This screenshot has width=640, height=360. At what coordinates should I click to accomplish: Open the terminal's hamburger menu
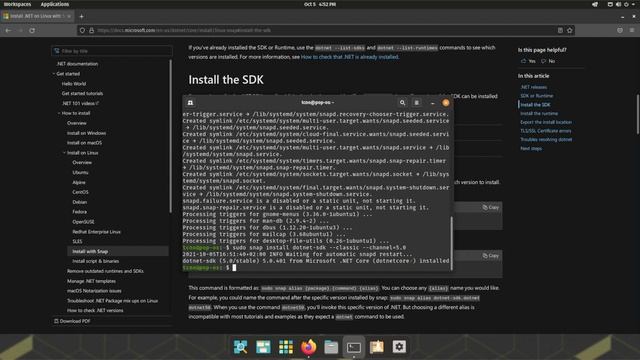point(417,102)
